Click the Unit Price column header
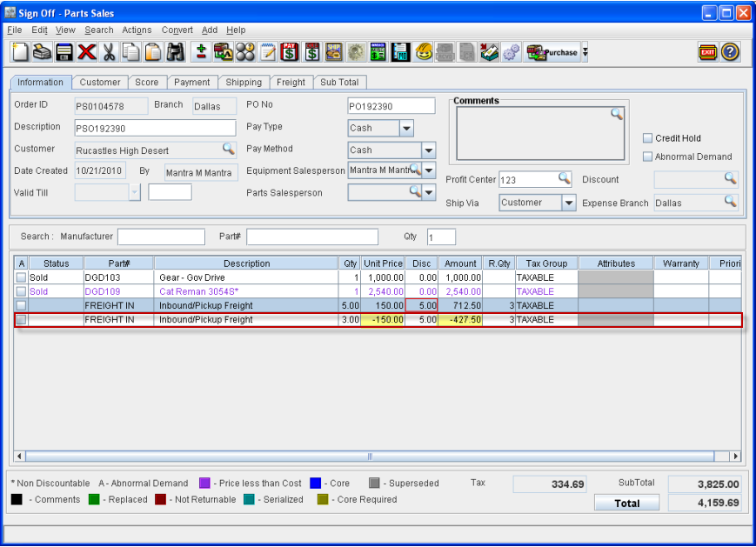756x547 pixels. tap(383, 263)
